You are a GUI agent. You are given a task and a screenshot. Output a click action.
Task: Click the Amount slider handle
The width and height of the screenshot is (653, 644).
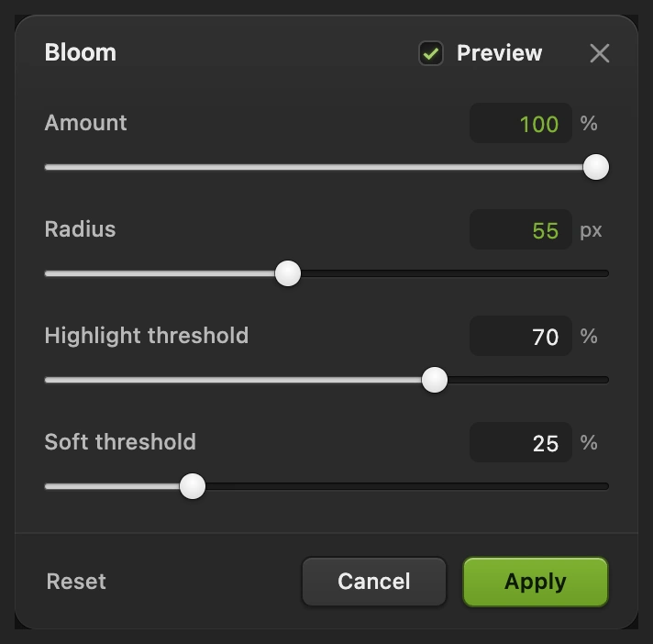[x=596, y=167]
